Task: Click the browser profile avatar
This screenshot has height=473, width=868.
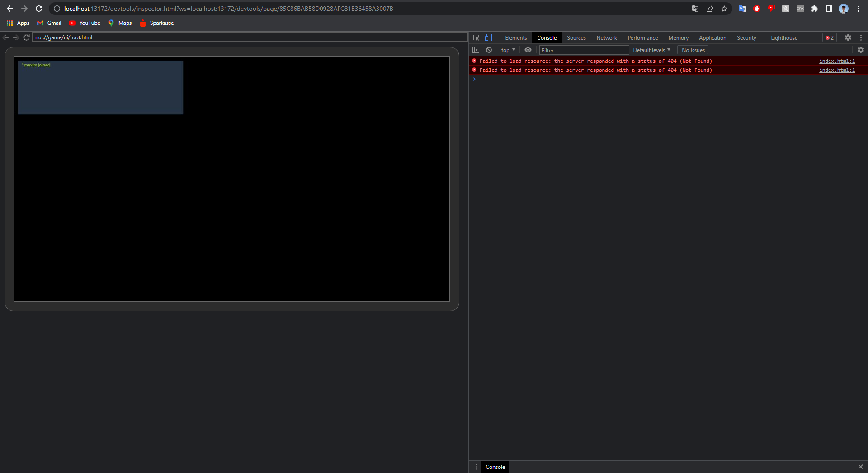Action: [844, 9]
